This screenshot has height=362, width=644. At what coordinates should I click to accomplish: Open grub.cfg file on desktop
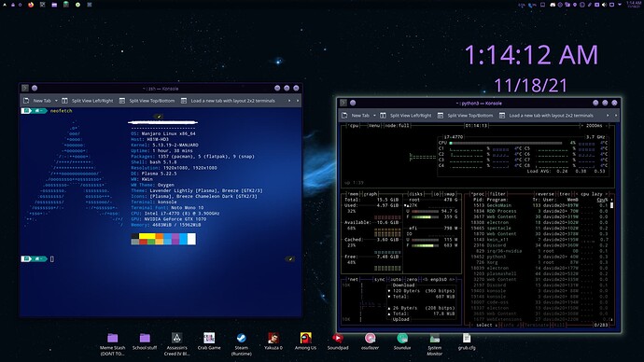pos(467,341)
